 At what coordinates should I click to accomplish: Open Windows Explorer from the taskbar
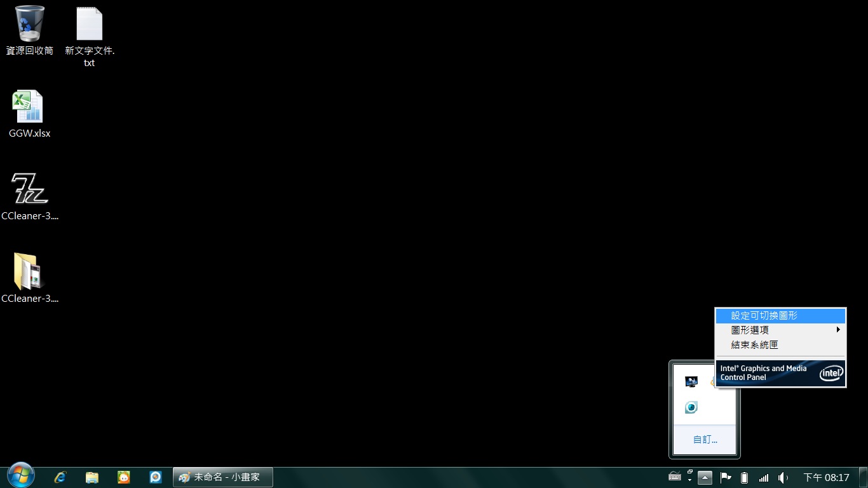(92, 477)
